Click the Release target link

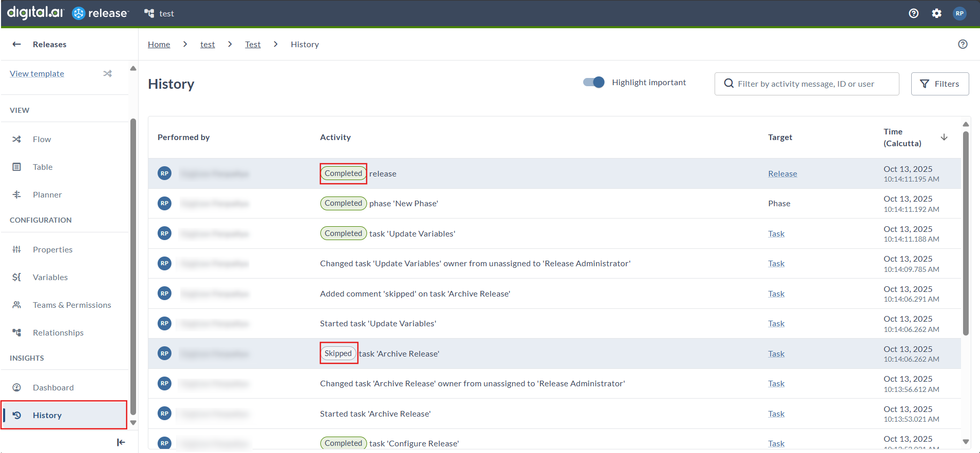pos(782,173)
